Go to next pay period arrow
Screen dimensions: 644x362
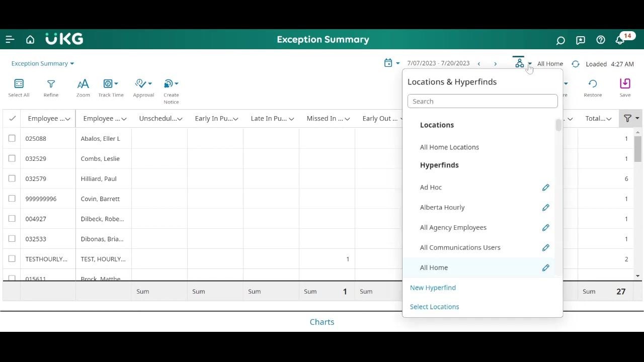click(x=495, y=64)
